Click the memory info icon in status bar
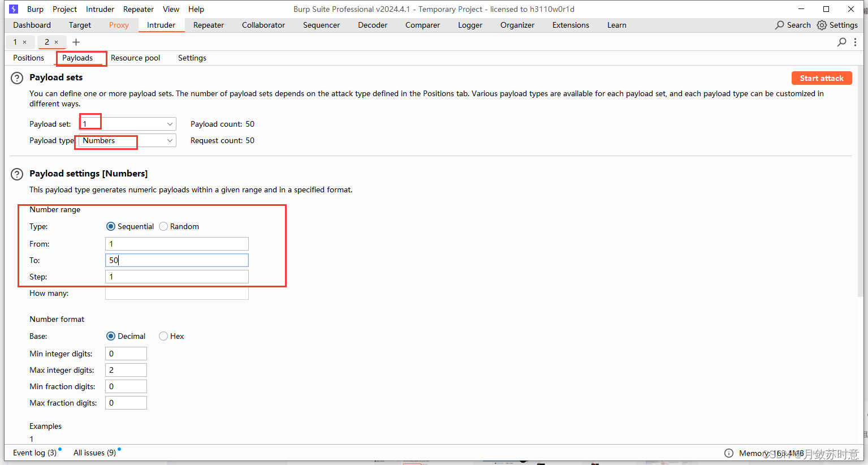This screenshot has height=465, width=868. 729,453
